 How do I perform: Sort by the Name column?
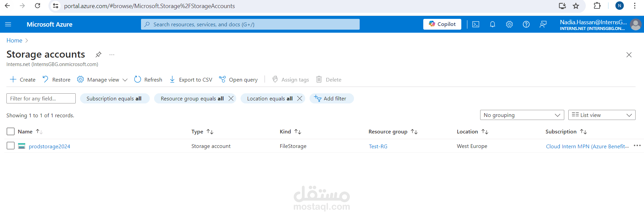pyautogui.click(x=30, y=131)
